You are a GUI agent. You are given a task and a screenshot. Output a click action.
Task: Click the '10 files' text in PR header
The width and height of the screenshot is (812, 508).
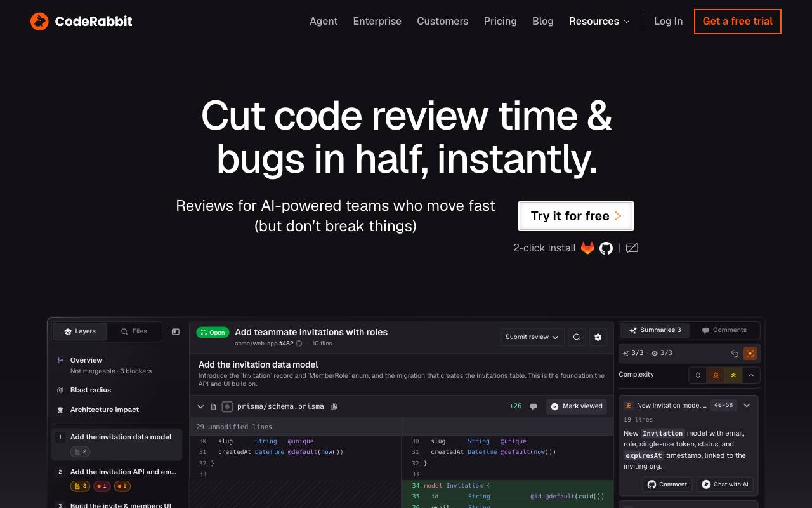pyautogui.click(x=322, y=344)
